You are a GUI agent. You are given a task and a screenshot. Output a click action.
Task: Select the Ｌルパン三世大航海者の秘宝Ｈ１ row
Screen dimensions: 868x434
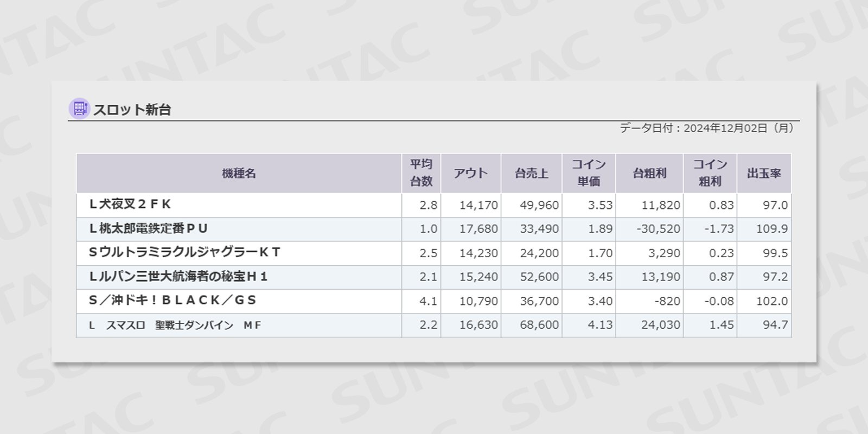coord(434,277)
